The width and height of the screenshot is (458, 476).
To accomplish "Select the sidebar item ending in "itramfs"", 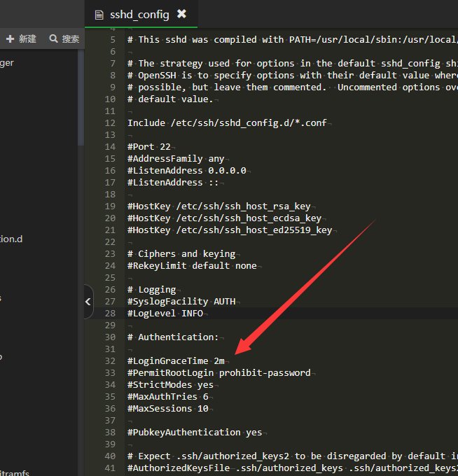I will click(14, 473).
